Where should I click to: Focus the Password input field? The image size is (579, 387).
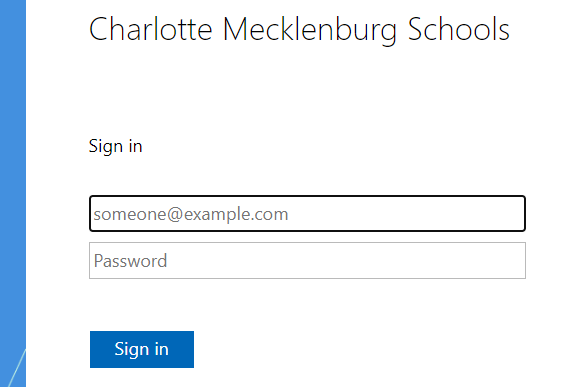[x=307, y=260]
